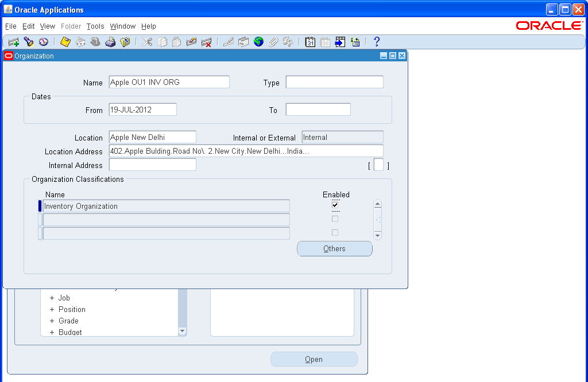This screenshot has height=382, width=588.
Task: Click the Clear Record eraser icon
Action: [x=191, y=42]
